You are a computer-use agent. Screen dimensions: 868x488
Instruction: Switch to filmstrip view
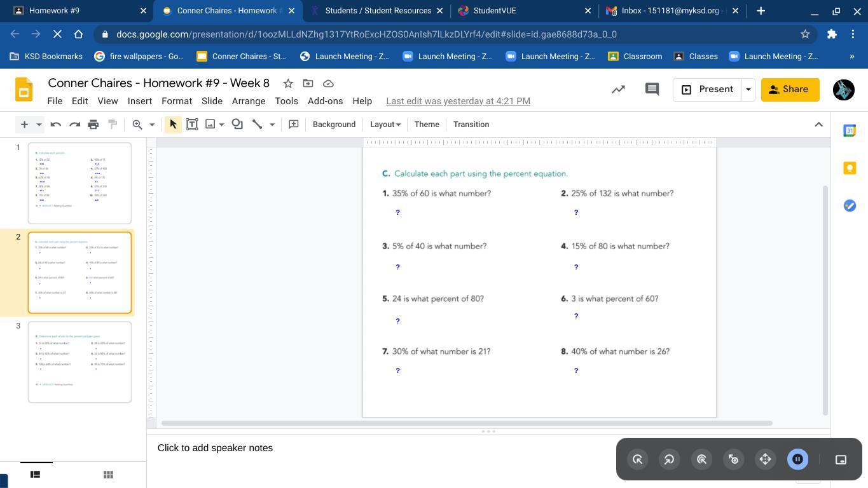click(x=36, y=474)
